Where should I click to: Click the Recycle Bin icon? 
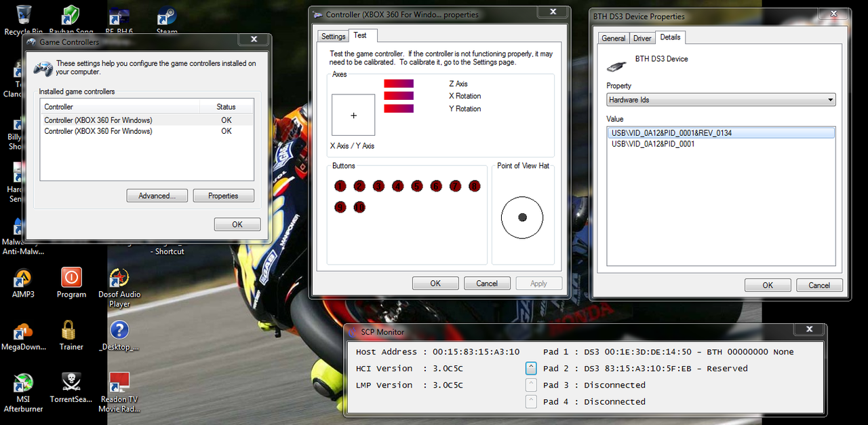pos(22,15)
